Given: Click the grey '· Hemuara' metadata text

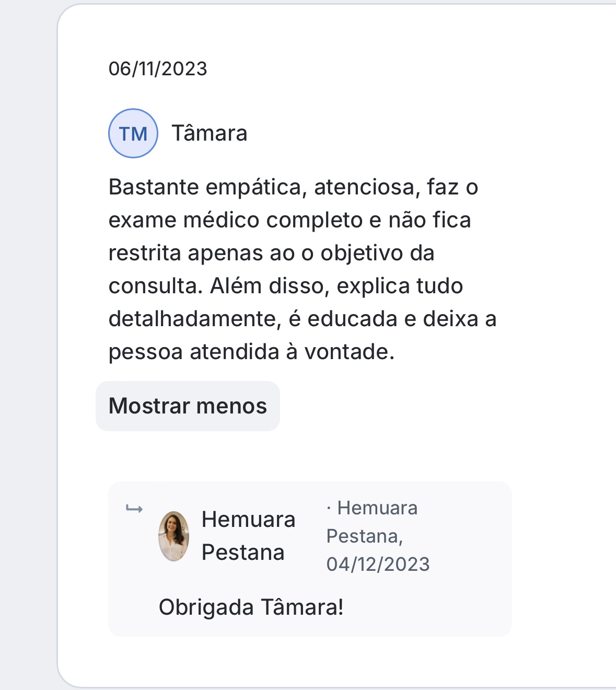Looking at the screenshot, I should [372, 508].
